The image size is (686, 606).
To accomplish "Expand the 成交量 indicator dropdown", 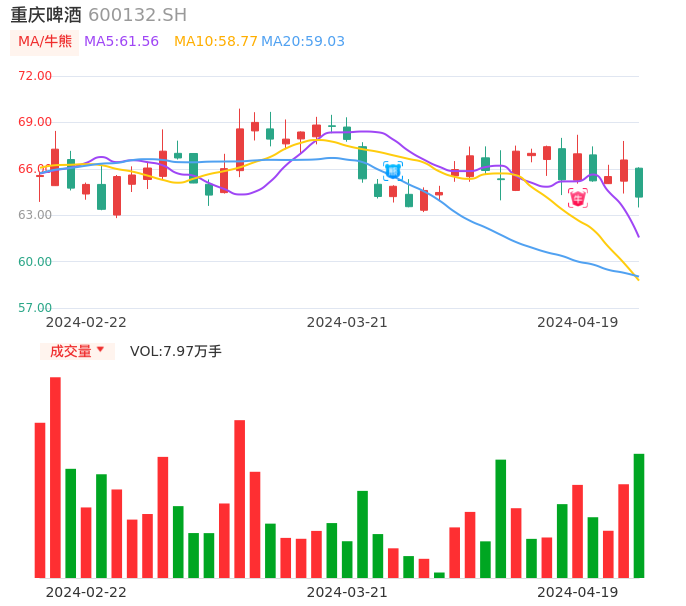I will [77, 351].
